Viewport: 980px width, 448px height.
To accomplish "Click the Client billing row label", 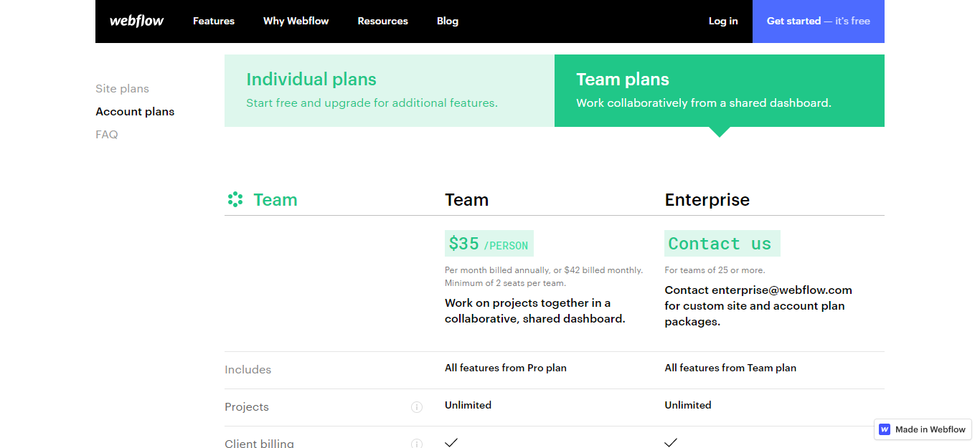I will point(259,444).
